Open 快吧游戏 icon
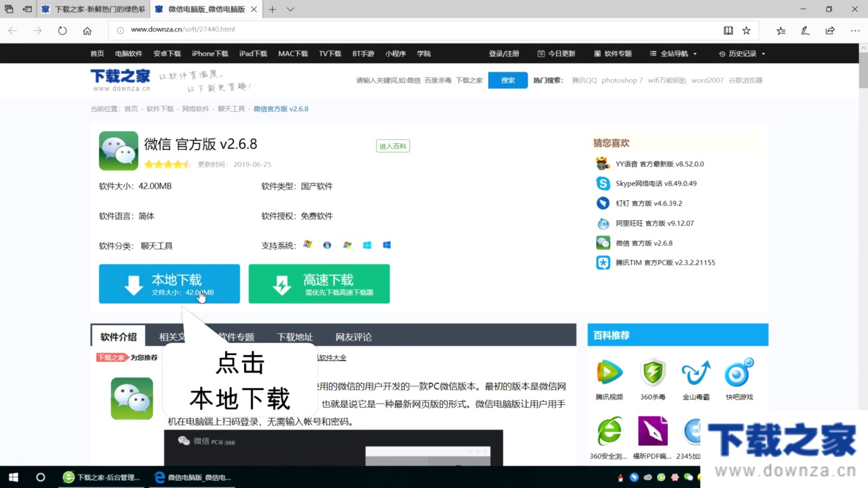This screenshot has height=488, width=868. (739, 372)
